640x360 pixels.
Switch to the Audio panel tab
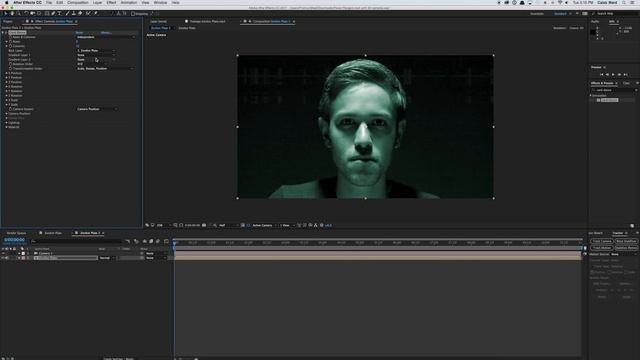pyautogui.click(x=596, y=21)
